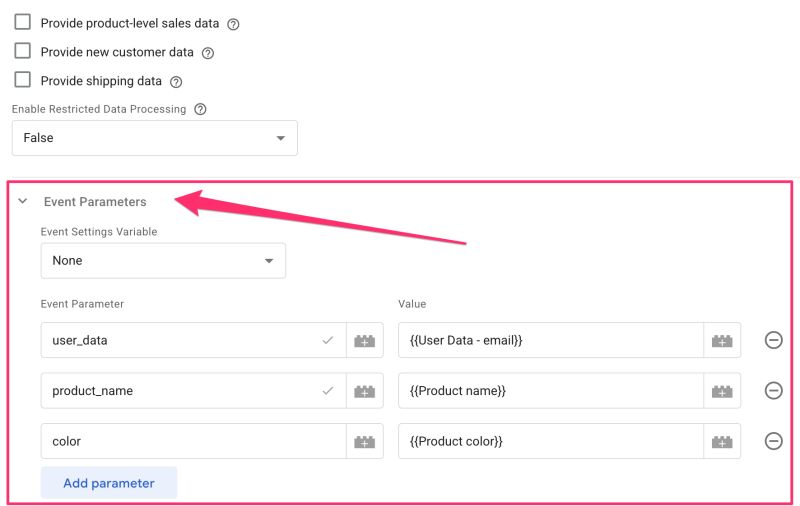Viewport: 800px width, 506px height.
Task: Open variable picker for User Data email value
Action: (722, 340)
